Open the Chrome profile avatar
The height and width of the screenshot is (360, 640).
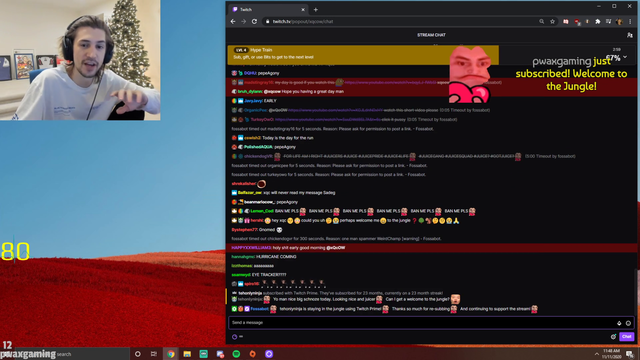coord(619,22)
